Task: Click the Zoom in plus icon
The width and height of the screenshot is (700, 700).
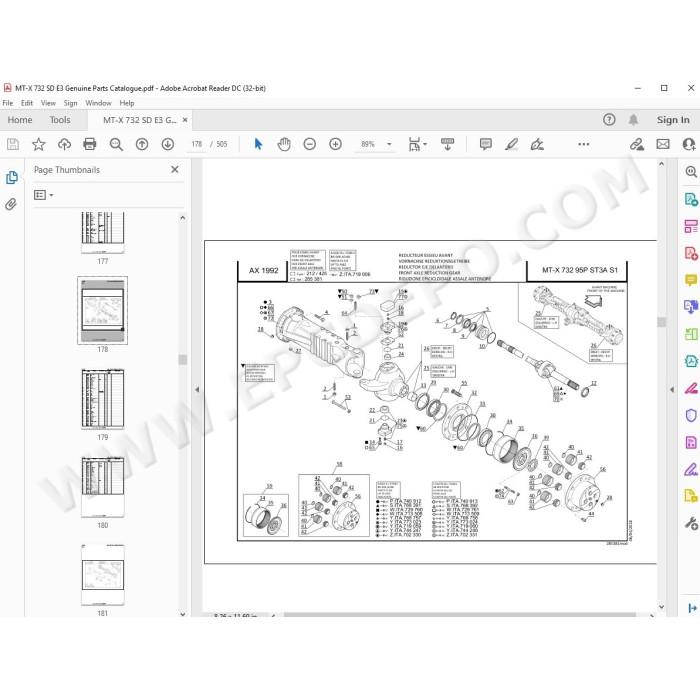Action: click(335, 144)
